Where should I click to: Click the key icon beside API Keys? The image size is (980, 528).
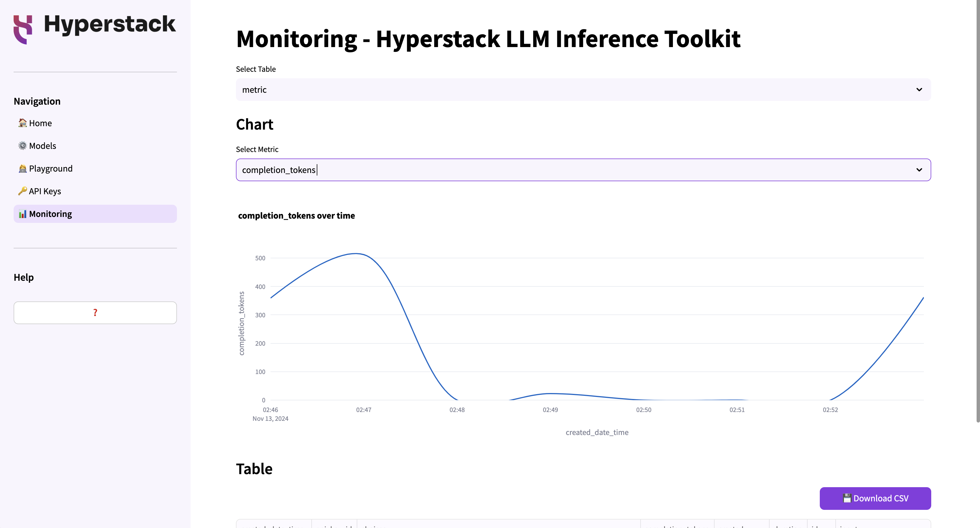tap(22, 191)
